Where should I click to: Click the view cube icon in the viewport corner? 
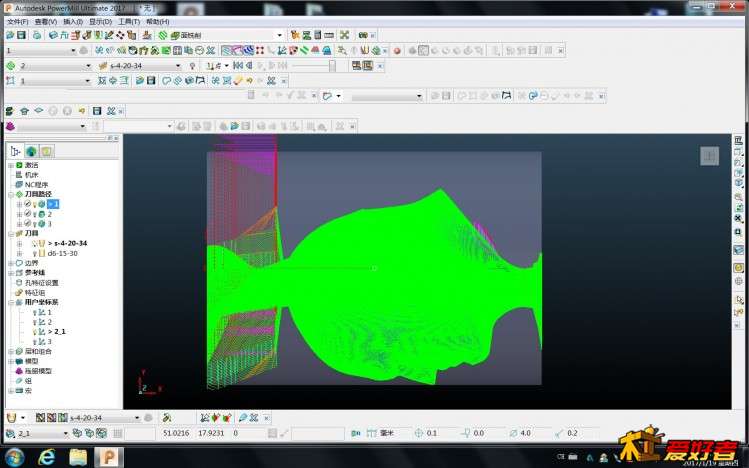tap(709, 156)
